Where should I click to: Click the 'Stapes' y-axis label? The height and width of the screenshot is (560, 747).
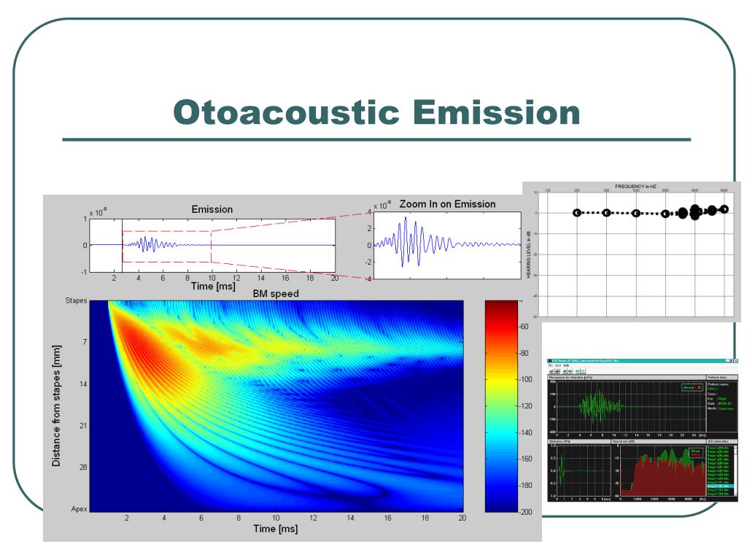click(76, 300)
